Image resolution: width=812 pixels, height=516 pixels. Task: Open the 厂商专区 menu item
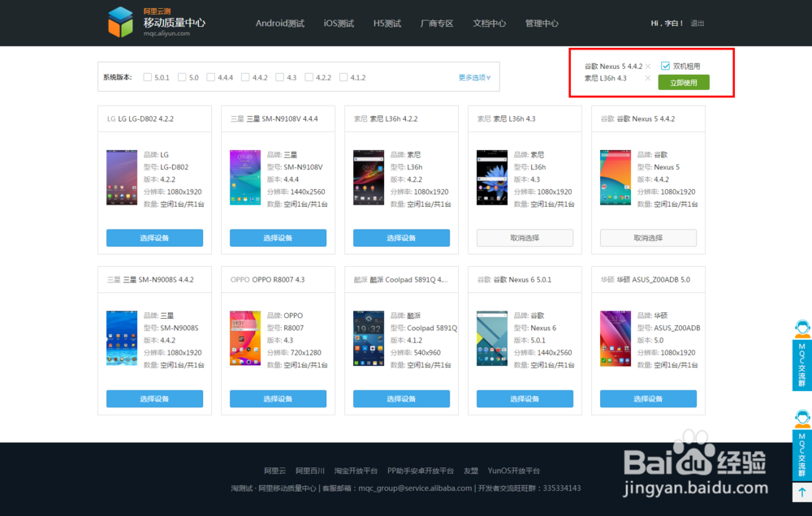coord(437,24)
